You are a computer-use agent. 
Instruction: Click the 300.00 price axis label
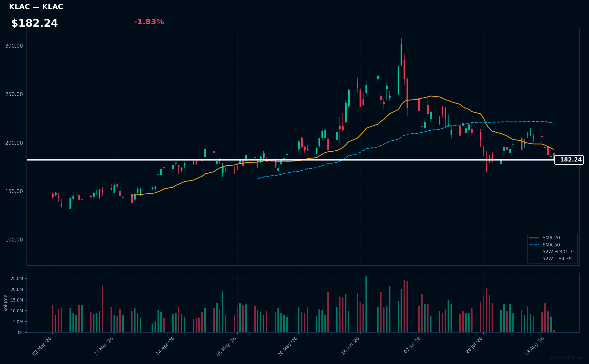(14, 46)
